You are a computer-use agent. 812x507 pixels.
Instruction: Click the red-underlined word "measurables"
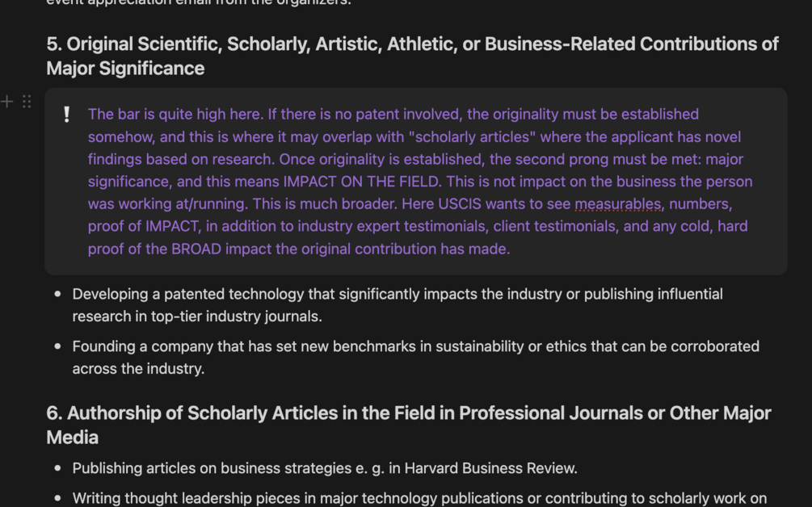coord(618,203)
